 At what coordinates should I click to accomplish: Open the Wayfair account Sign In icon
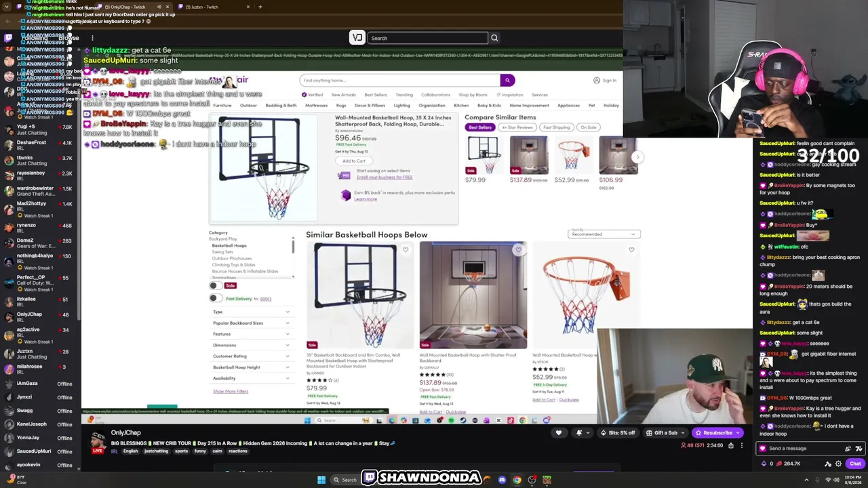point(597,80)
